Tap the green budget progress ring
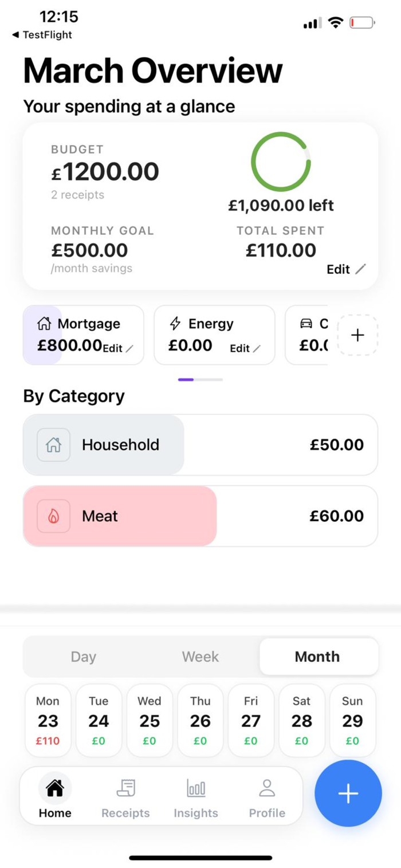Viewport: 401px width, 868px height. click(x=281, y=162)
